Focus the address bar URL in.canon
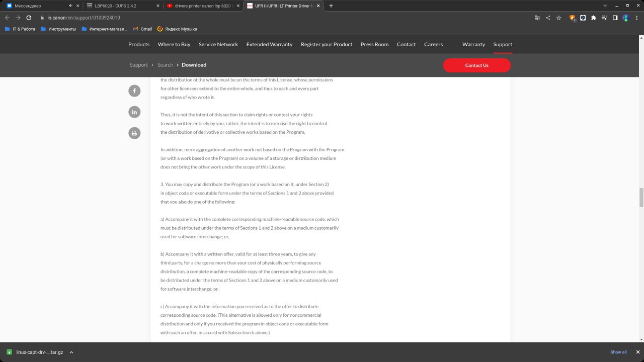Image resolution: width=644 pixels, height=362 pixels. tap(84, 18)
